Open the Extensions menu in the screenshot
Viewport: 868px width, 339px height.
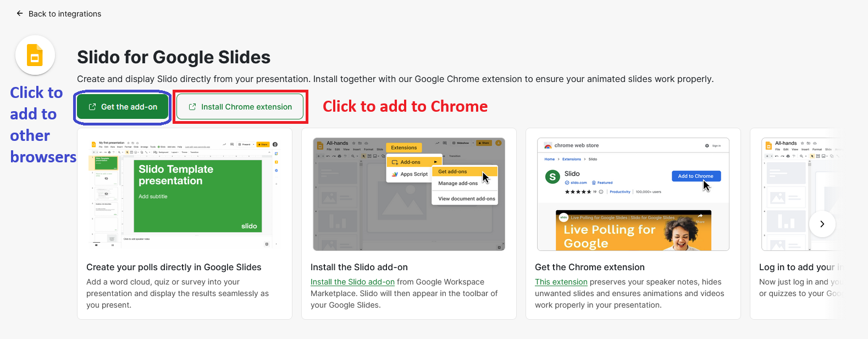tap(404, 147)
